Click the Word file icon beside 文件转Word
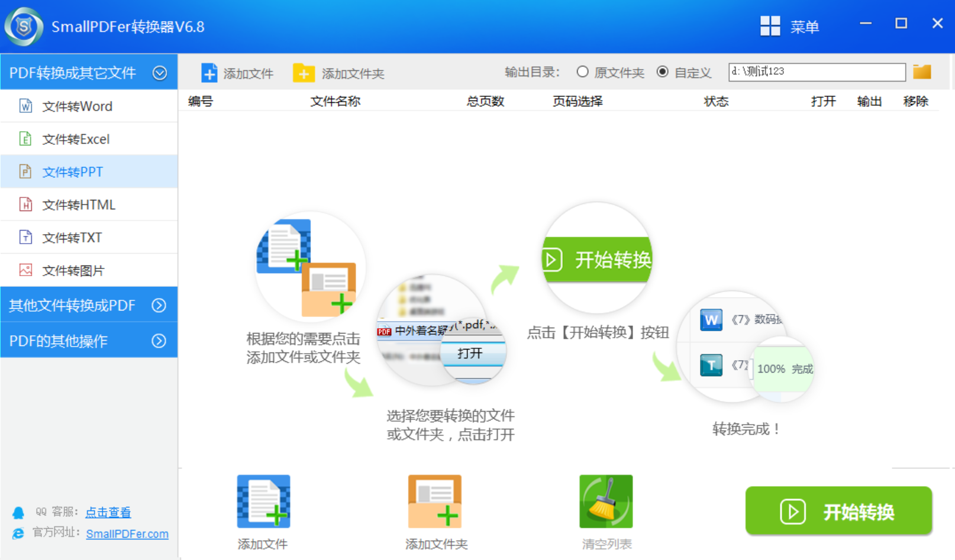 (x=25, y=106)
